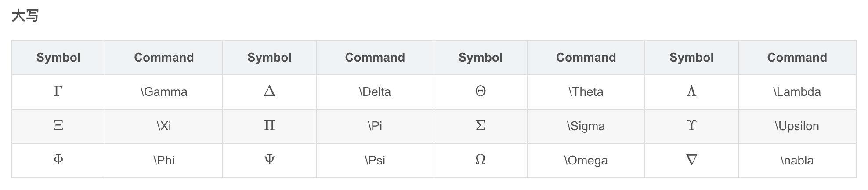Click the Phi symbol Φ
This screenshot has height=190, width=868.
tap(58, 160)
